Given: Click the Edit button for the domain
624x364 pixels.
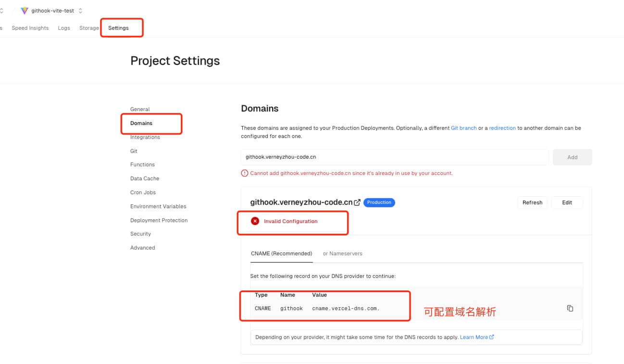Looking at the screenshot, I should tap(567, 202).
